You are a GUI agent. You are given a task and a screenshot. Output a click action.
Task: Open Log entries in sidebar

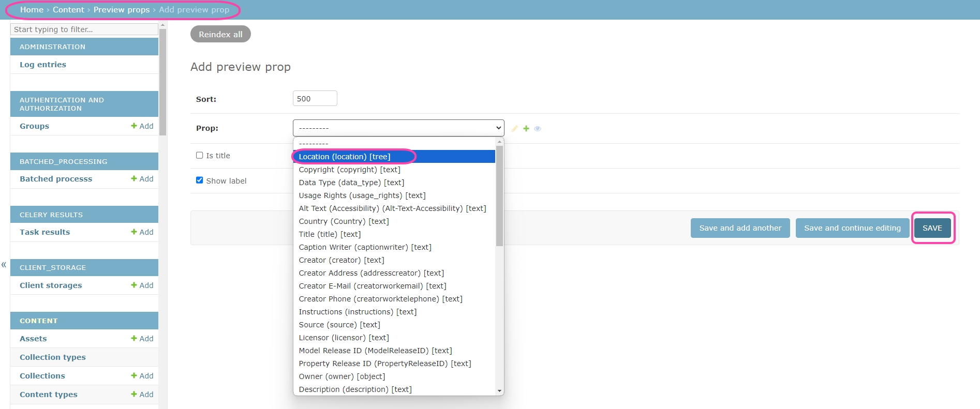click(43, 65)
